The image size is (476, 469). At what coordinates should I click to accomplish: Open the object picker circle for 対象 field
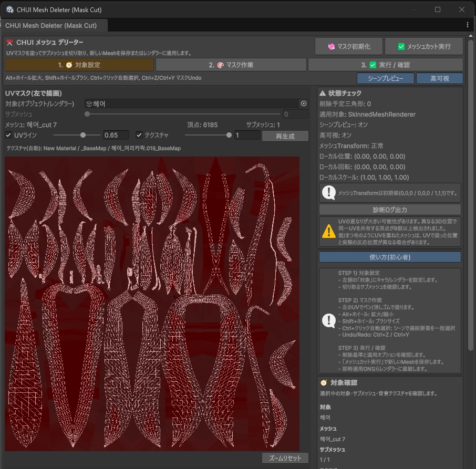pos(304,104)
